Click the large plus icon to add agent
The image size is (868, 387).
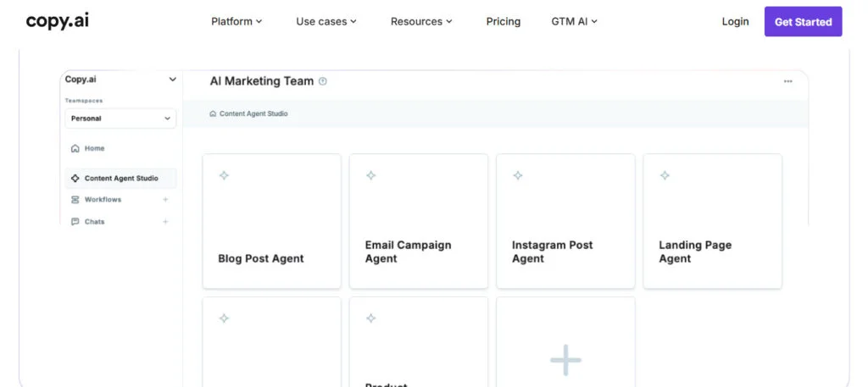tap(565, 360)
